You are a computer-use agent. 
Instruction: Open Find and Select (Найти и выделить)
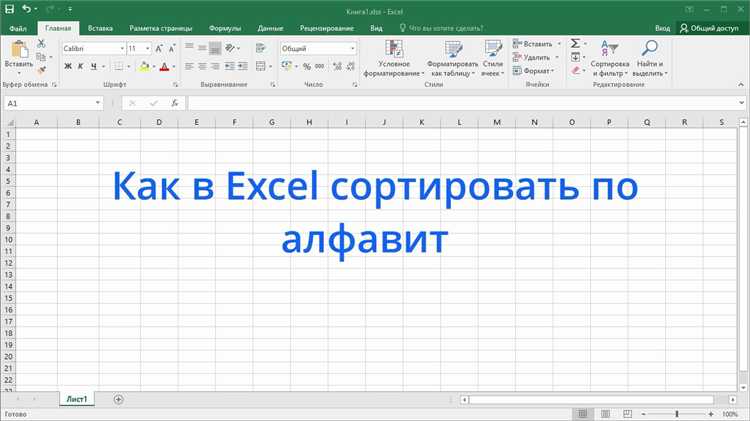pos(650,58)
